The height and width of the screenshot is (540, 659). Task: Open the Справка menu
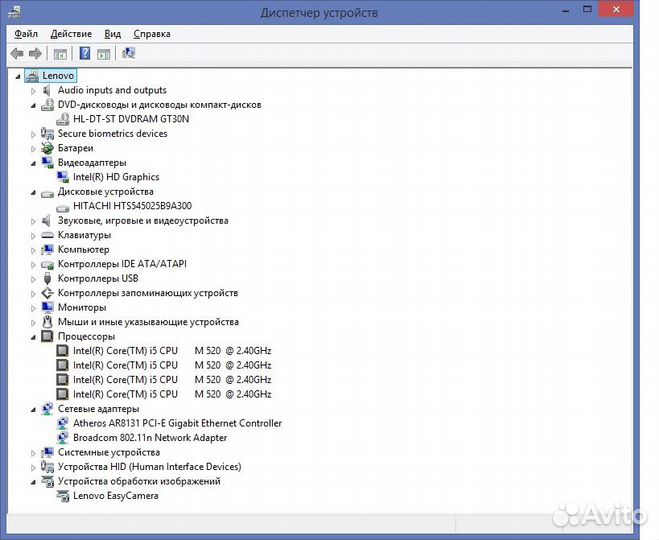151,33
